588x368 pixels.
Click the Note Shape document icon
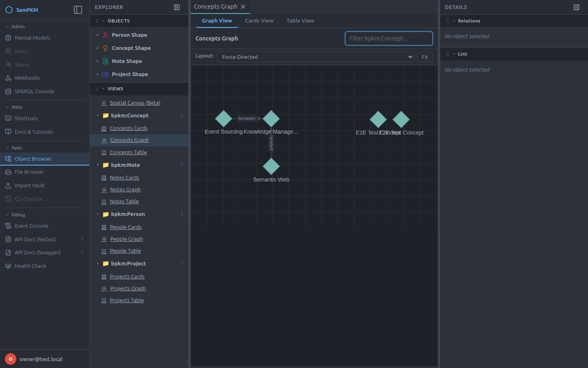pos(105,61)
